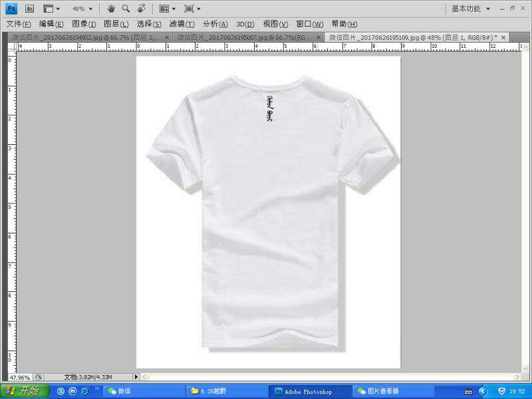Click the small icon beside the 47.96% field
This screenshot has width=532, height=399.
(39, 377)
